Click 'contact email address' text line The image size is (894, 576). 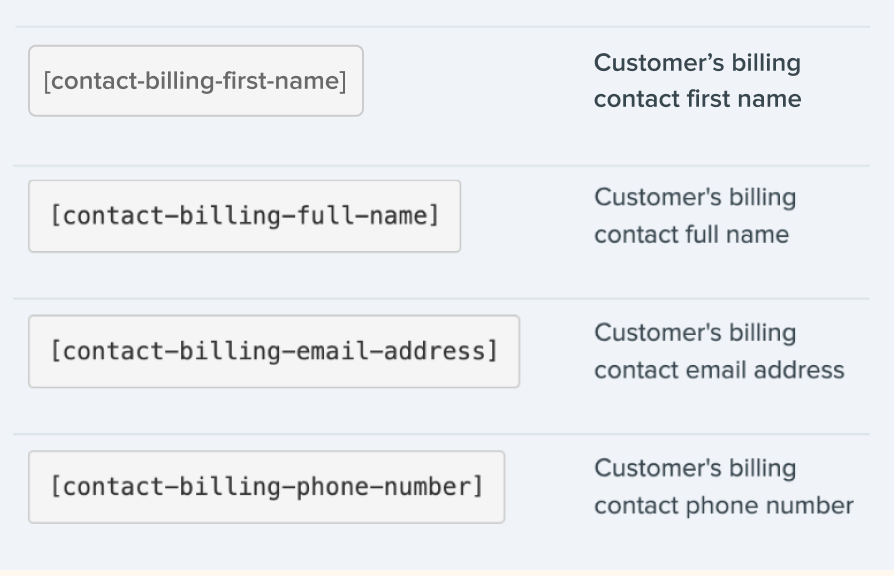(x=719, y=370)
